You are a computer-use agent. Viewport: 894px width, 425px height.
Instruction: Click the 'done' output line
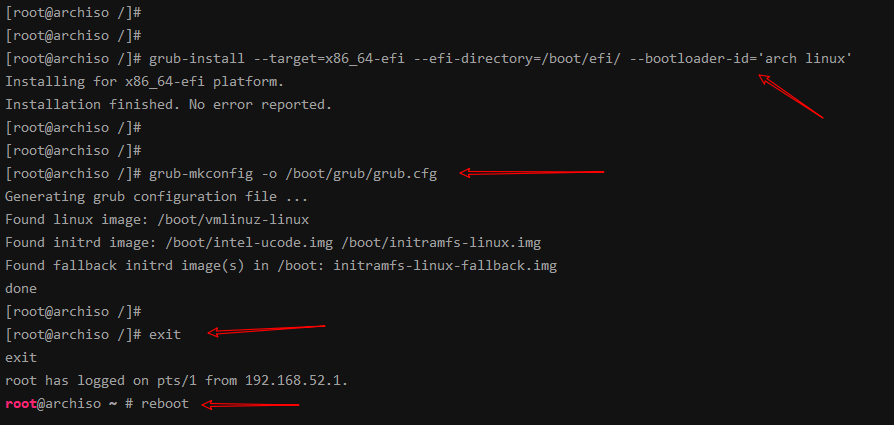click(21, 289)
